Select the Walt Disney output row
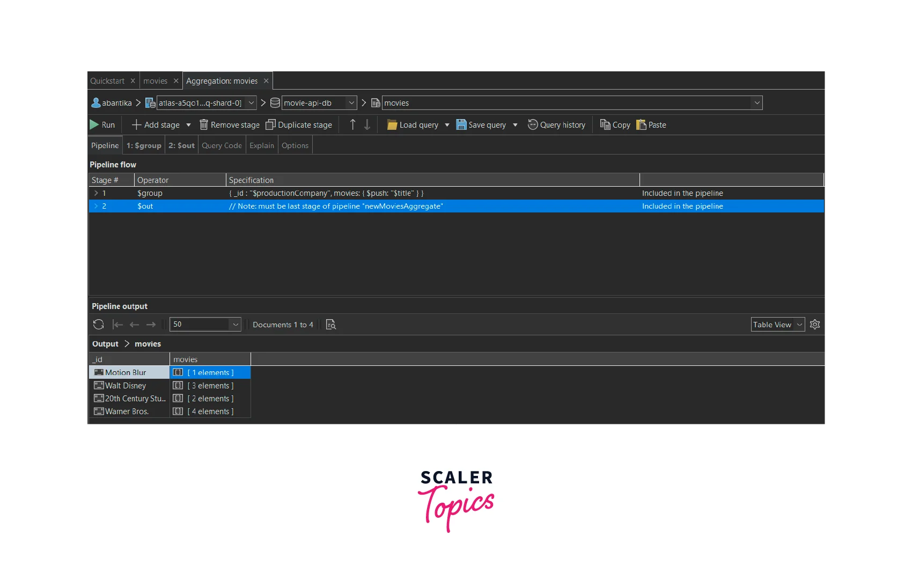The width and height of the screenshot is (912, 588). pos(126,386)
